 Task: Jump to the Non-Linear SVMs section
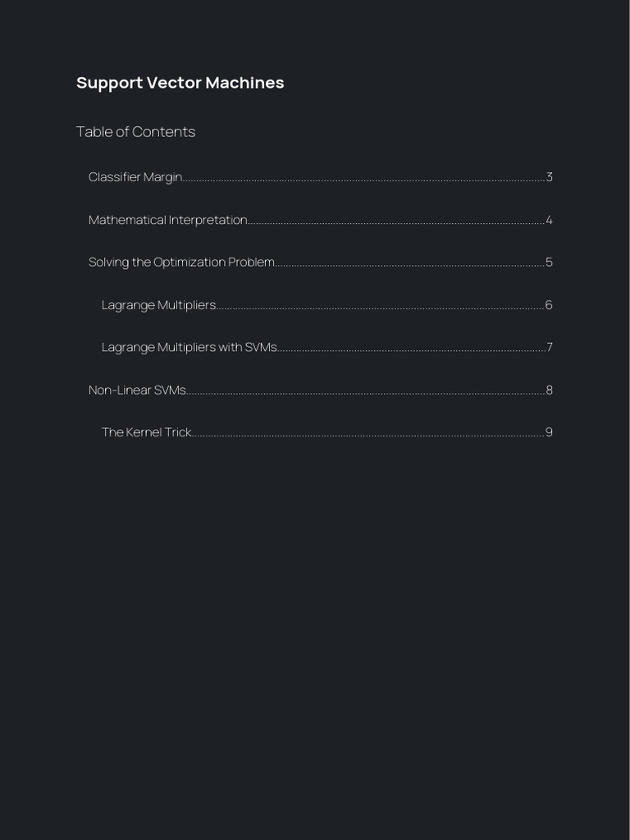(137, 390)
